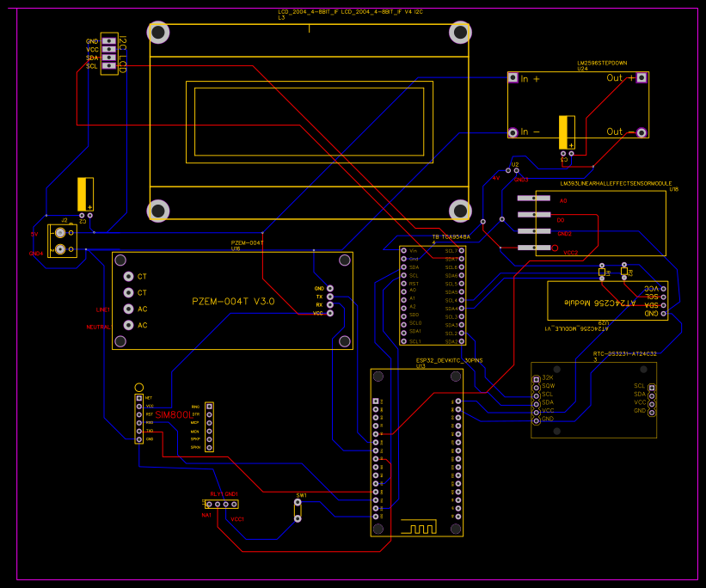This screenshot has height=588, width=706.
Task: Select the R2 resistor footprint
Action: tap(624, 271)
